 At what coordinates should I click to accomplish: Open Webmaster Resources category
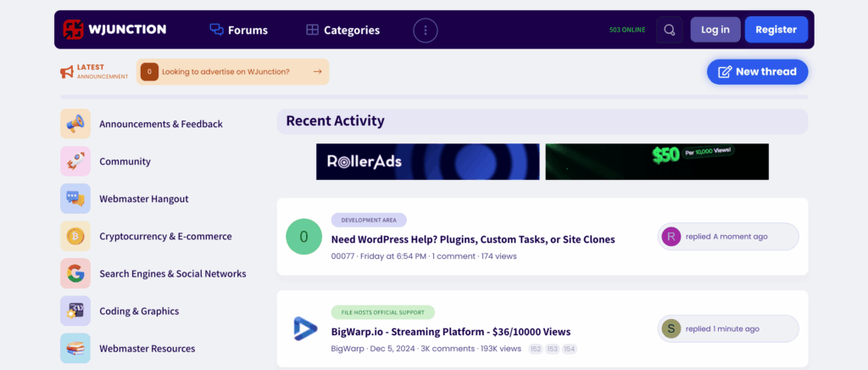147,349
